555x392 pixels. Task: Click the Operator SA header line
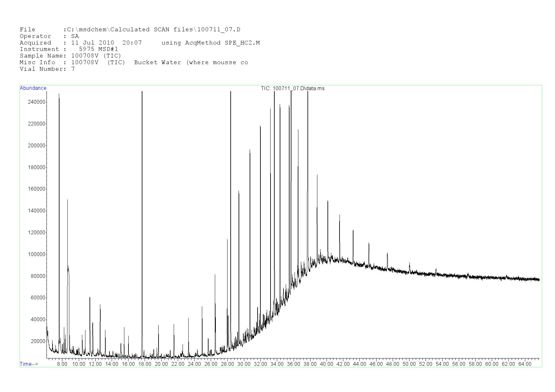tap(49, 36)
